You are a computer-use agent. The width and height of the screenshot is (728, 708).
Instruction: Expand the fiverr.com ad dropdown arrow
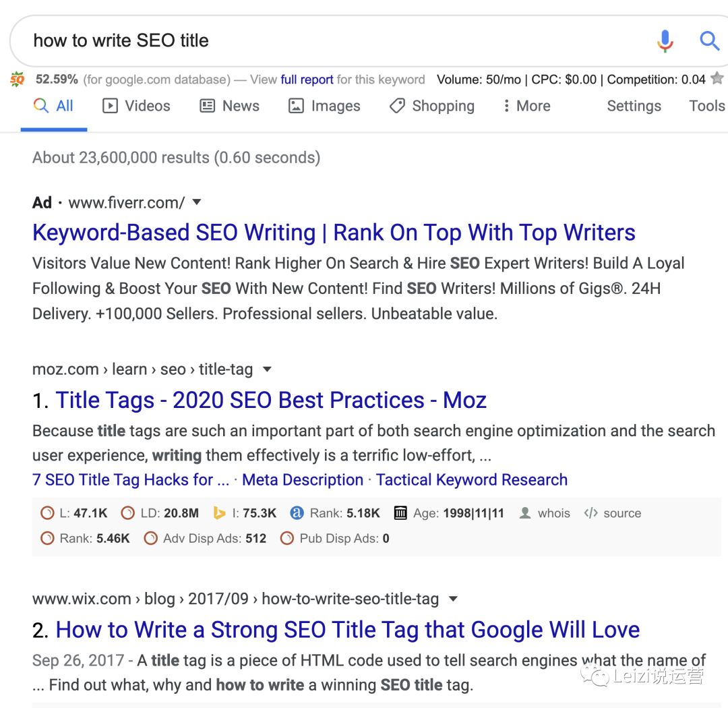pos(197,202)
